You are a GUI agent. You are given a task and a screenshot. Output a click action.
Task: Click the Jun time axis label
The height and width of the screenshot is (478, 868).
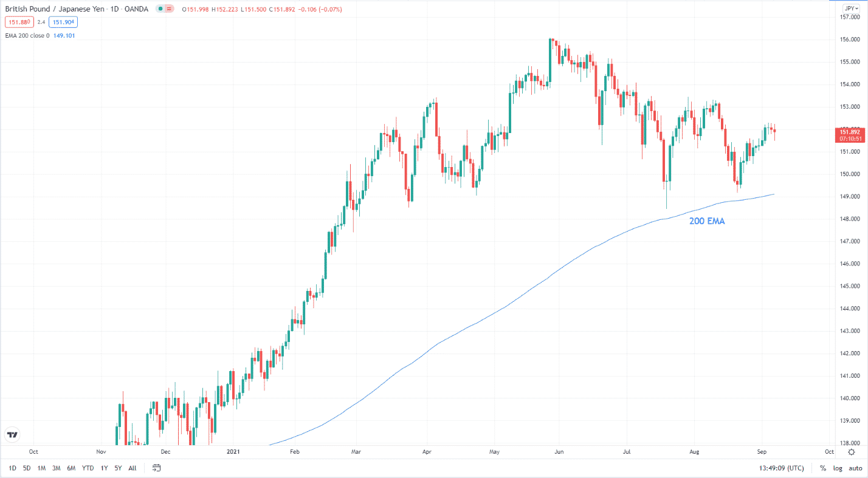pos(559,452)
